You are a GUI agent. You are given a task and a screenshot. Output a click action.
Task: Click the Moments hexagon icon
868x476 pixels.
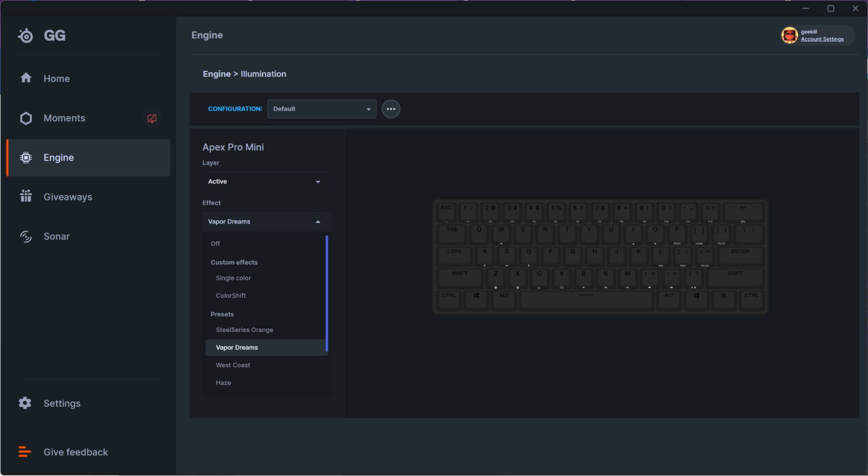pos(26,118)
